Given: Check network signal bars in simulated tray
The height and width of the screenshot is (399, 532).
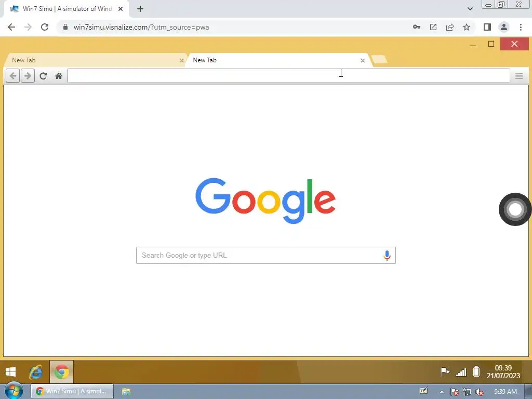Looking at the screenshot, I should point(461,372).
